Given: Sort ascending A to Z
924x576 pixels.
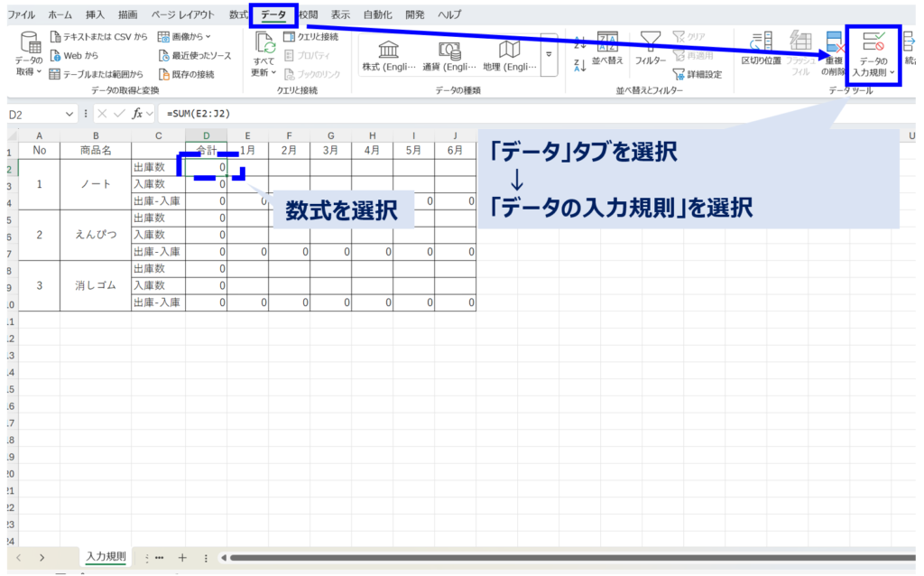Looking at the screenshot, I should [580, 43].
